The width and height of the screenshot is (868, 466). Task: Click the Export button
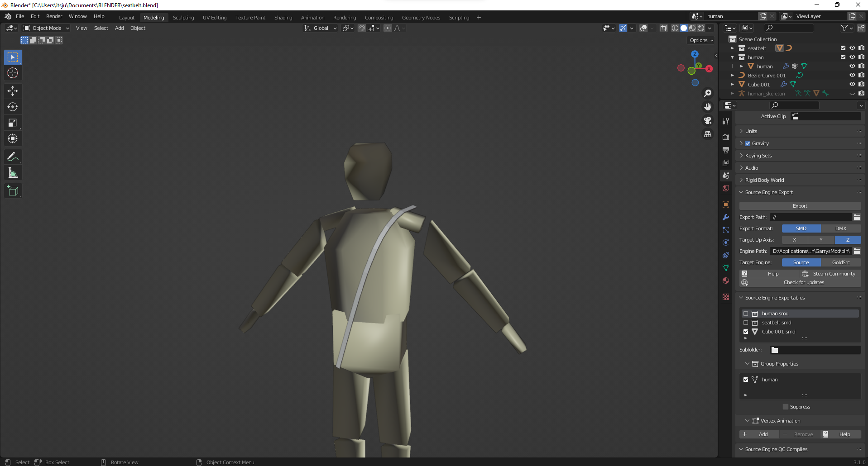click(800, 206)
